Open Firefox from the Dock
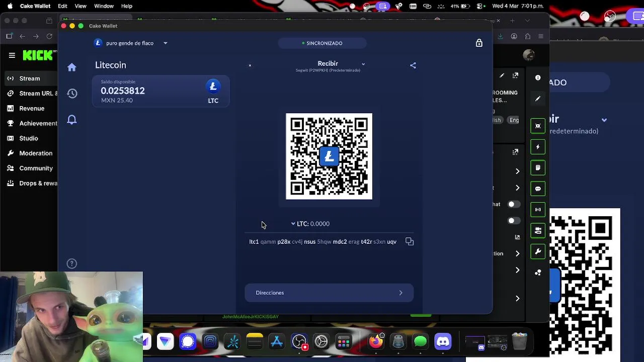This screenshot has height=362, width=644. coord(376,342)
